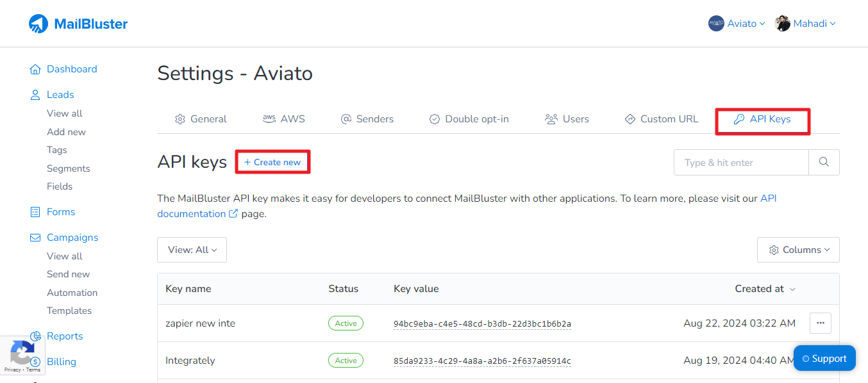Expand the View: All filter dropdown
Screen dimensions: 868x383
(x=192, y=250)
